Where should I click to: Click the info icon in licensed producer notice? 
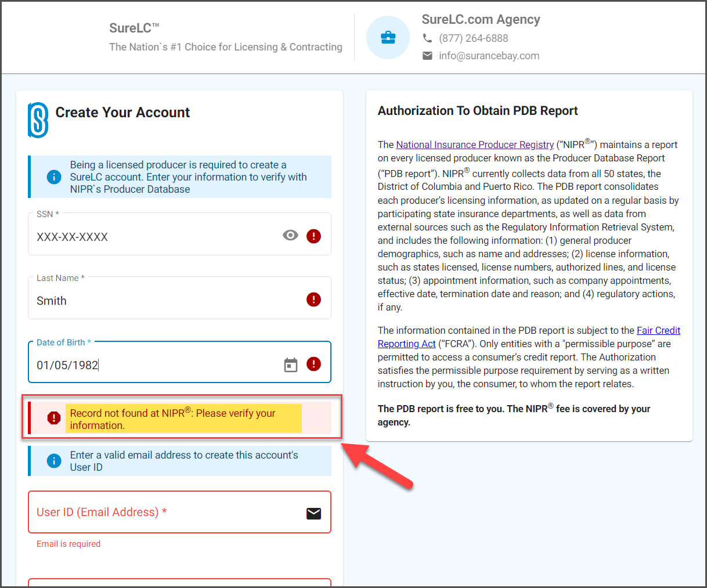(54, 177)
